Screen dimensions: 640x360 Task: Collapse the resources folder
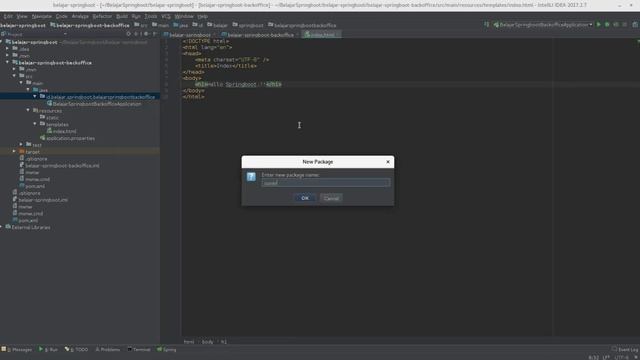[x=28, y=110]
